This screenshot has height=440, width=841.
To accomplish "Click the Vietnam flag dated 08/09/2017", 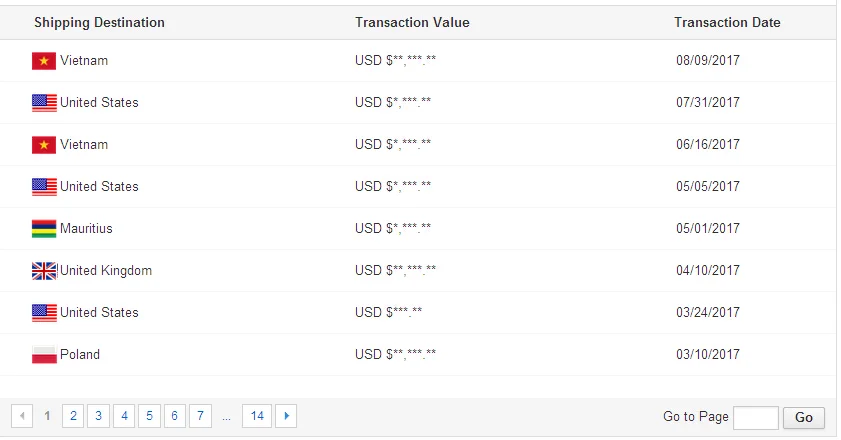I will pyautogui.click(x=44, y=61).
